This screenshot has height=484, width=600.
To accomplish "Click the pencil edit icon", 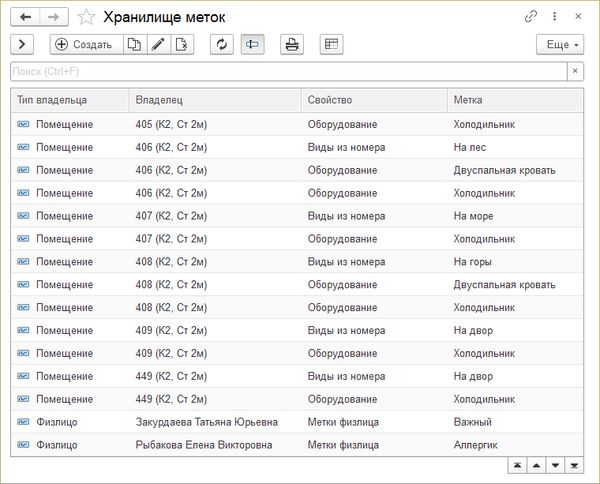I will [x=157, y=44].
